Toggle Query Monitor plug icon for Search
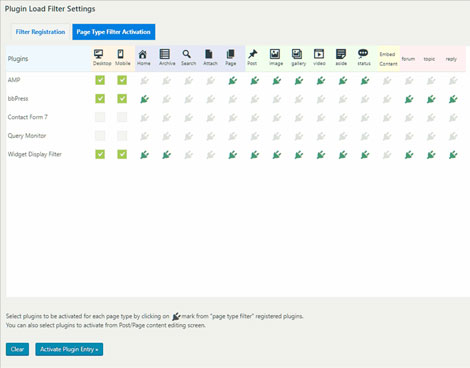The image size is (470, 368). coord(189,136)
